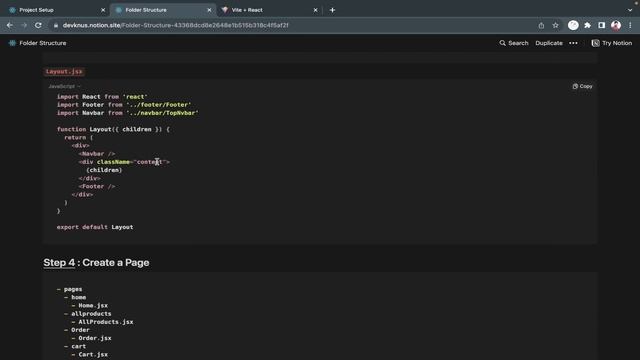Click "function Layout({ children })" line

pos(113,129)
